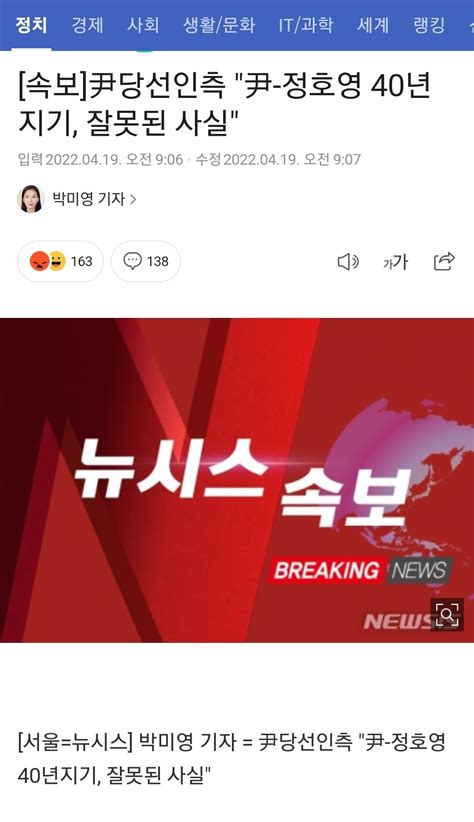Tap the share article icon
The width and height of the screenshot is (474, 822).
444,261
